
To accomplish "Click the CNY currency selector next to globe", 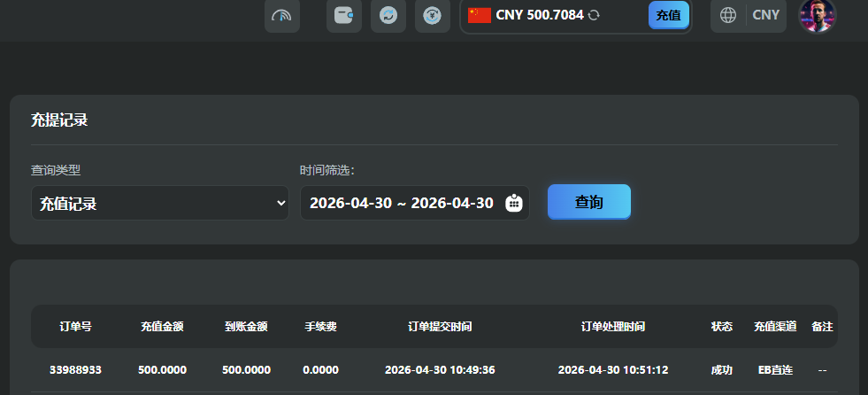I will coord(766,15).
